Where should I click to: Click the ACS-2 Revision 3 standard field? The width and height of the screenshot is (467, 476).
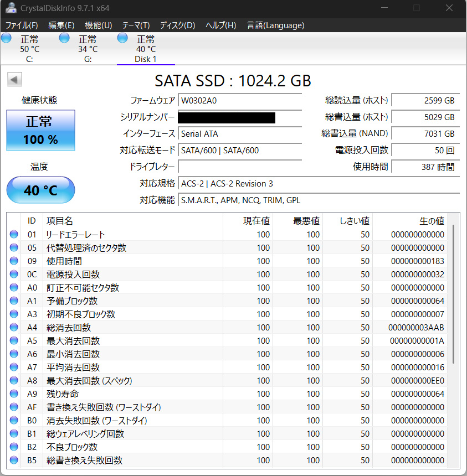pyautogui.click(x=319, y=184)
